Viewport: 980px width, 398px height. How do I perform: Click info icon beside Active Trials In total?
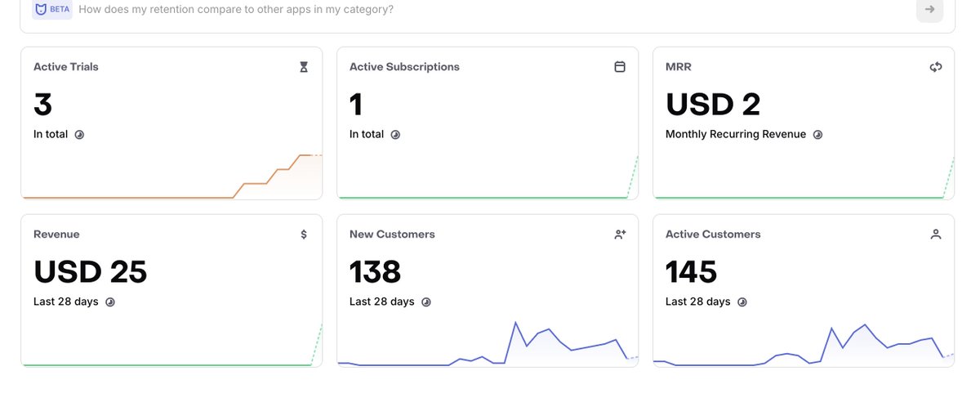coord(79,135)
